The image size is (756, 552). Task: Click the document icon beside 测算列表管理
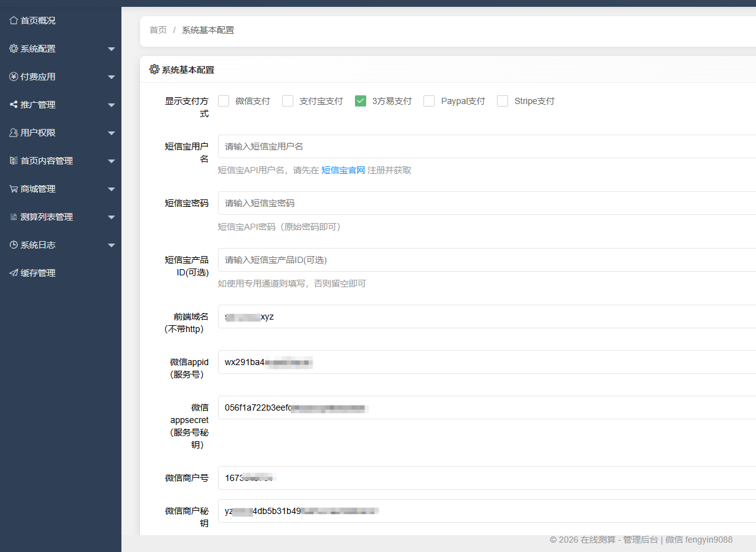pos(14,217)
